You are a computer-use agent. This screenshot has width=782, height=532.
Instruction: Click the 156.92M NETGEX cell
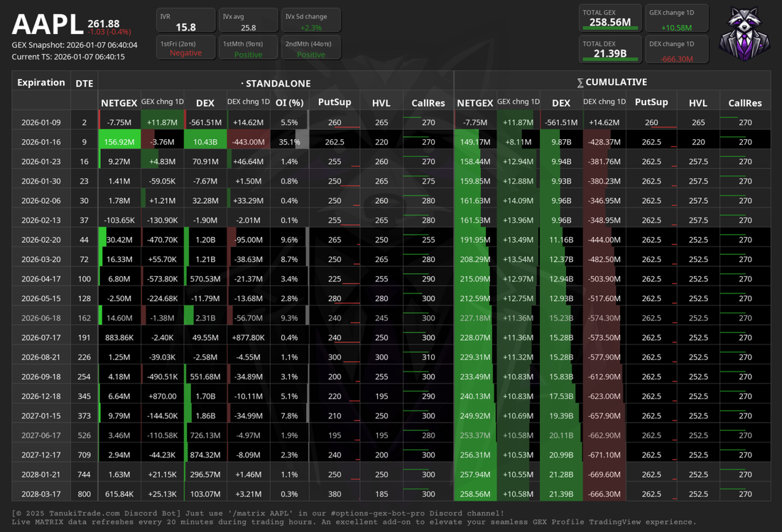pyautogui.click(x=119, y=141)
